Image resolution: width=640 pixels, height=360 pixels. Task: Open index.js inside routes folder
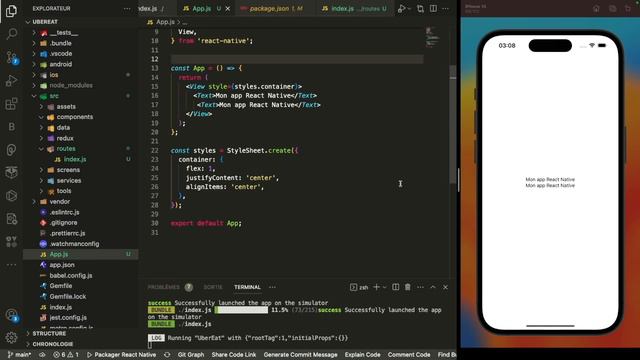[75, 160]
